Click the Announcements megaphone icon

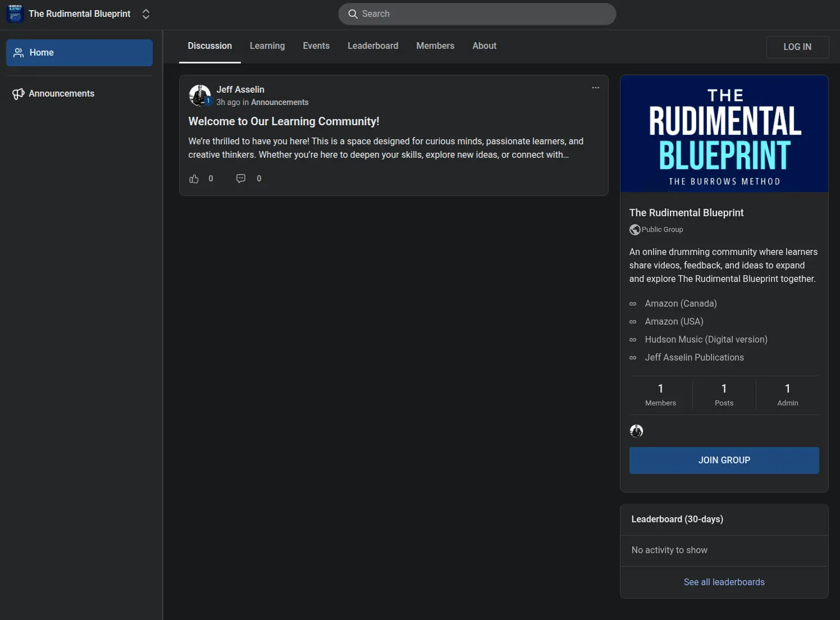pyautogui.click(x=19, y=94)
